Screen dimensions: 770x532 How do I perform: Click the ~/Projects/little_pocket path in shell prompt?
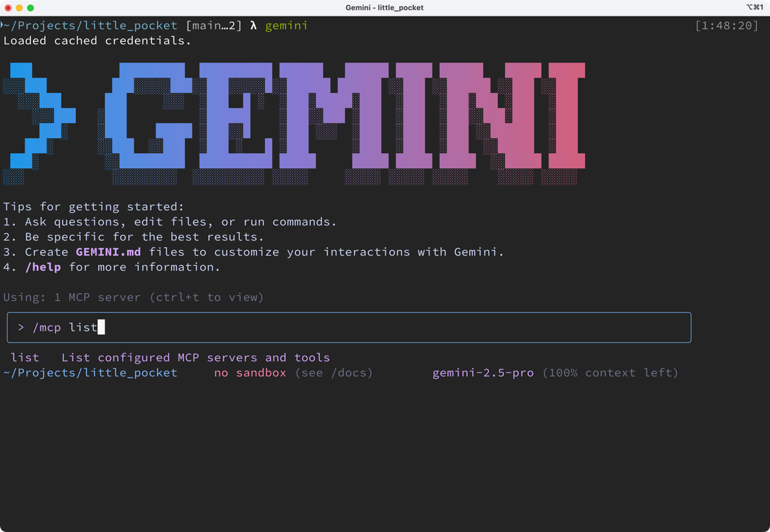coord(91,25)
